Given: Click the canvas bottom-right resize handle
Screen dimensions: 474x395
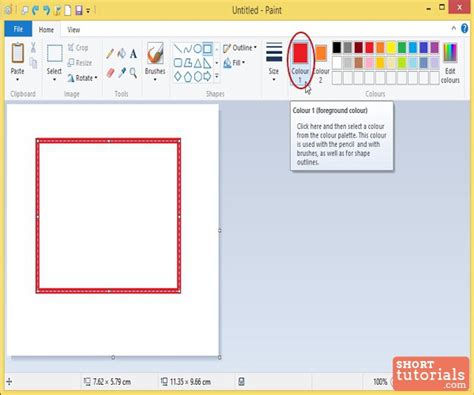Looking at the screenshot, I should click(x=220, y=357).
